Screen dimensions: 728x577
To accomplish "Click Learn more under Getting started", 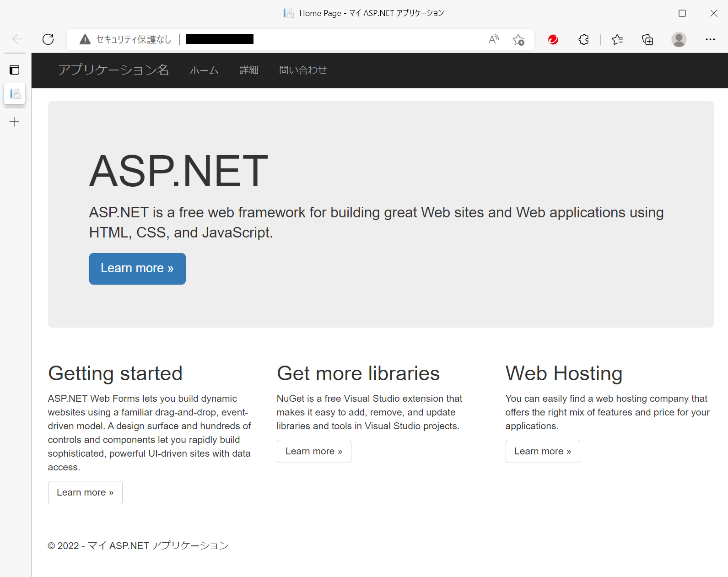I will 85,492.
